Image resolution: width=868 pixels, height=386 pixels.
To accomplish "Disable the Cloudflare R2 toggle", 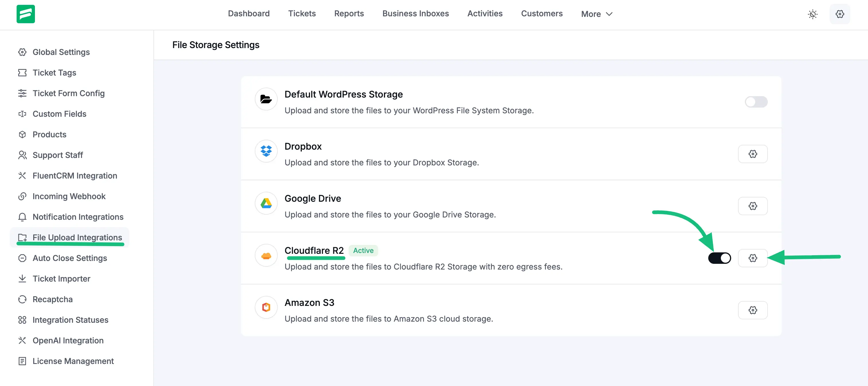I will click(720, 258).
